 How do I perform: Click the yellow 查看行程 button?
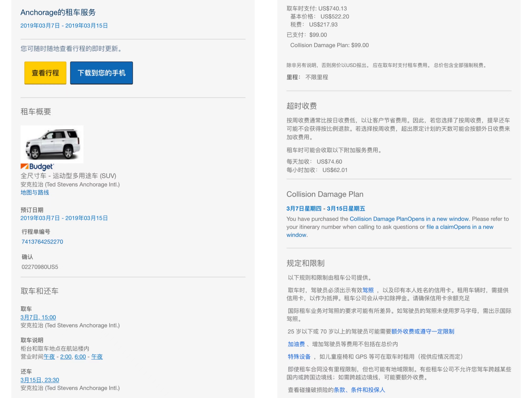[45, 73]
